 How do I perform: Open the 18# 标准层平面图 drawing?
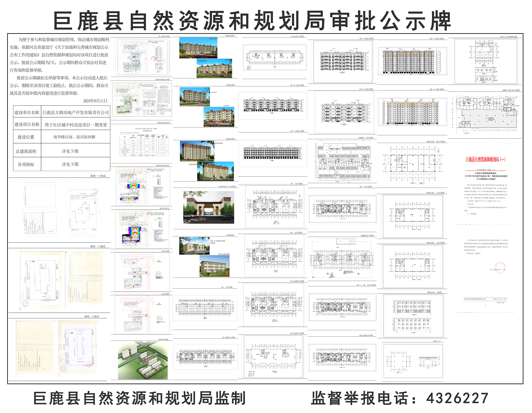pyautogui.click(x=342, y=357)
